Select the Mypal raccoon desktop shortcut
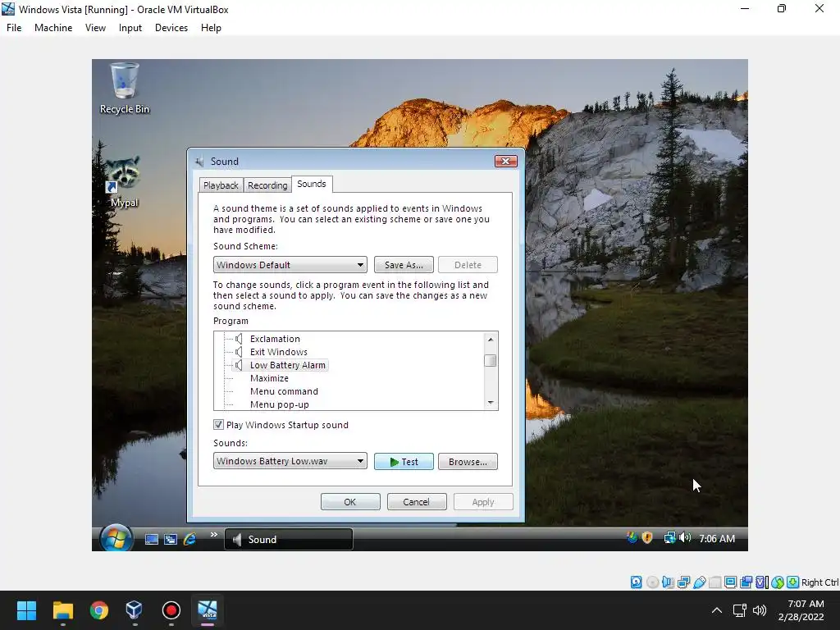The width and height of the screenshot is (840, 630). click(x=124, y=182)
